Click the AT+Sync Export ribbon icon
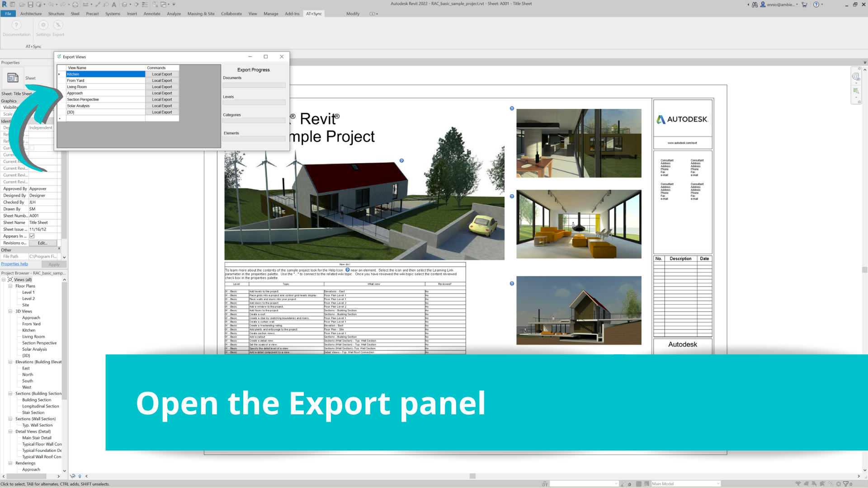 click(x=58, y=25)
